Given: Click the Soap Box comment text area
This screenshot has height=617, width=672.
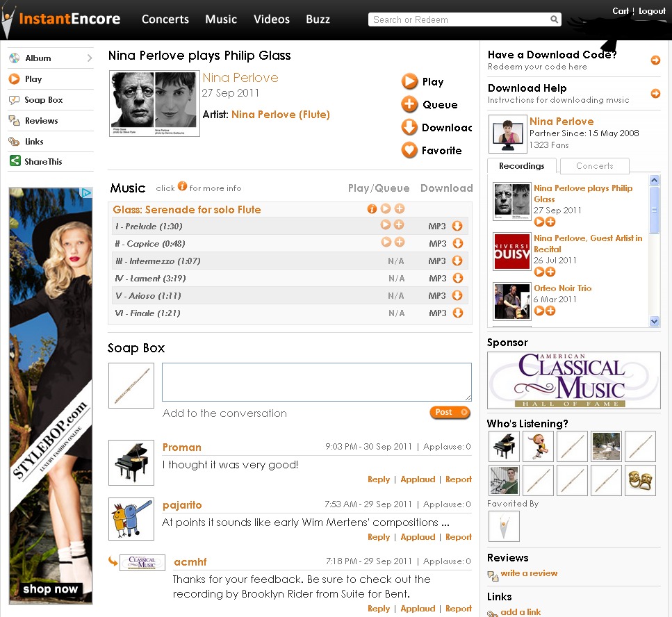Looking at the screenshot, I should 317,382.
